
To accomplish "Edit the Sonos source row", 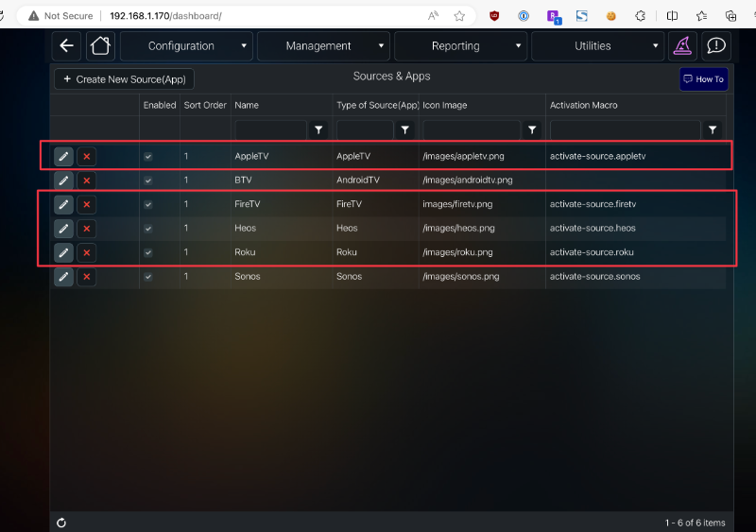I will point(63,277).
